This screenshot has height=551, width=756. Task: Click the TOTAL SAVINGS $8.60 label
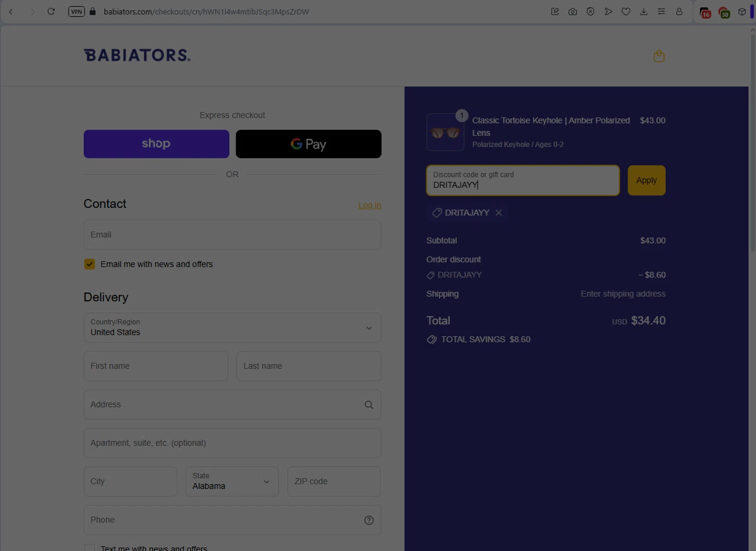point(486,339)
